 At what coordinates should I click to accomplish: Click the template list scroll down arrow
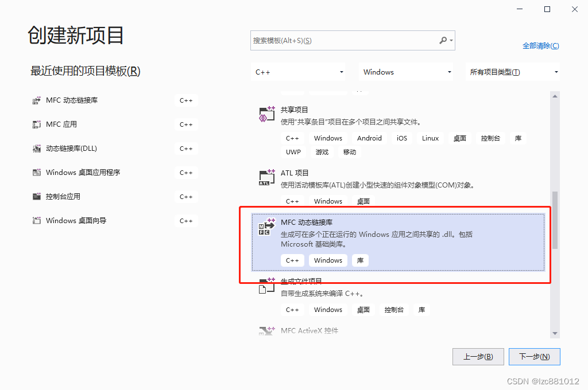click(555, 333)
